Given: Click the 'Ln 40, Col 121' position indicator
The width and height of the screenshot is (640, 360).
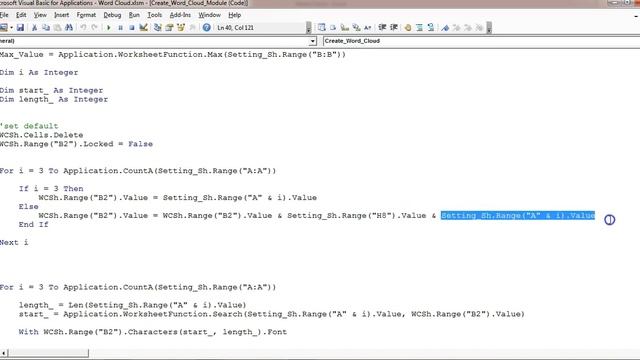Looking at the screenshot, I should 236,28.
